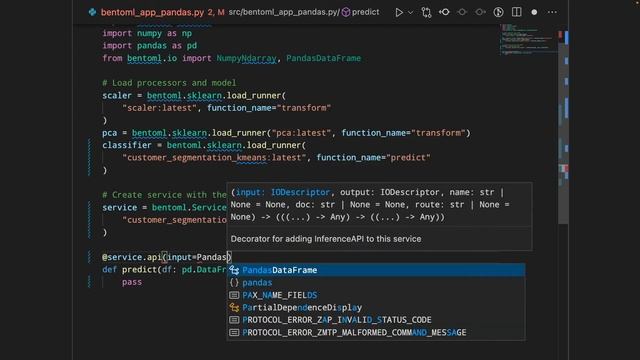This screenshot has height=360, width=640.
Task: Click "customer_segmentation_kmeans:latest" string
Action: click(214, 158)
